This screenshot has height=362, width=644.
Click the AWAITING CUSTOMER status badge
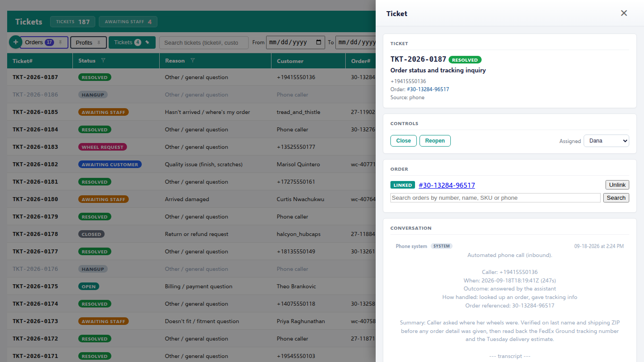[110, 164]
